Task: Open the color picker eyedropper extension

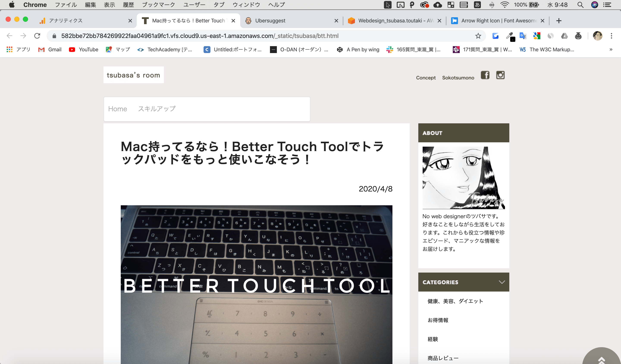Action: click(x=509, y=36)
